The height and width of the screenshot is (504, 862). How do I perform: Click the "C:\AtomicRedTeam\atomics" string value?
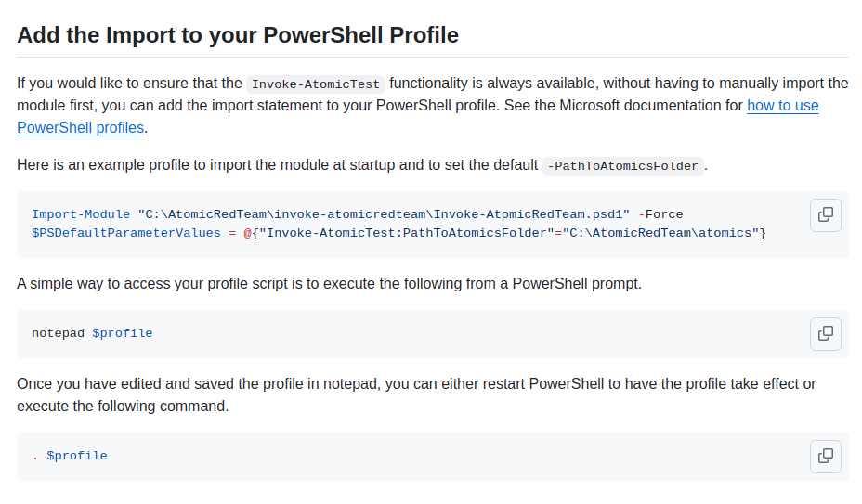660,232
